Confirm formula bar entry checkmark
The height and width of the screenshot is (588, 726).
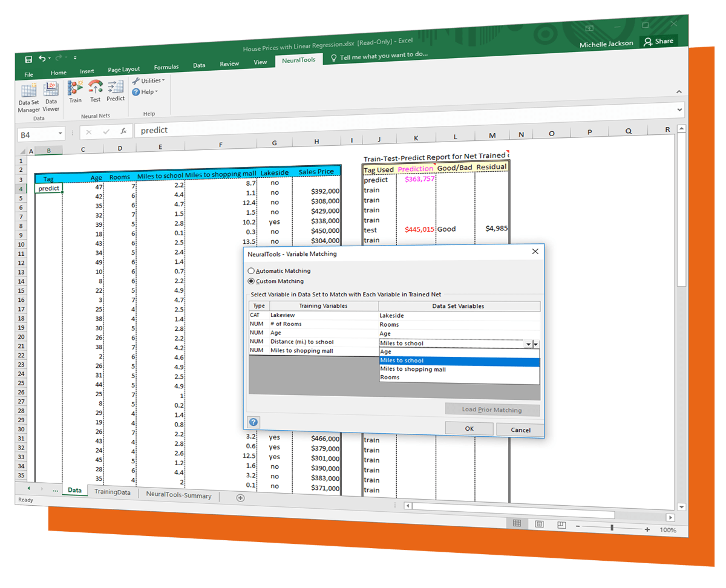(106, 131)
